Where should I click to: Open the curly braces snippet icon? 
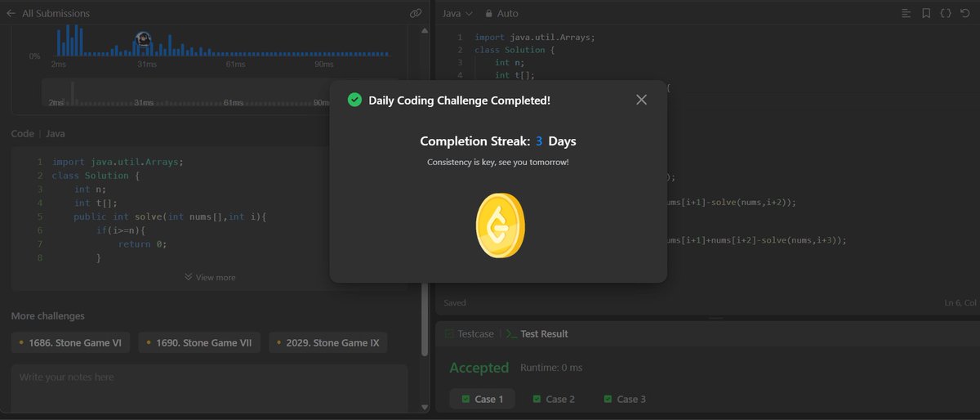[x=945, y=13]
